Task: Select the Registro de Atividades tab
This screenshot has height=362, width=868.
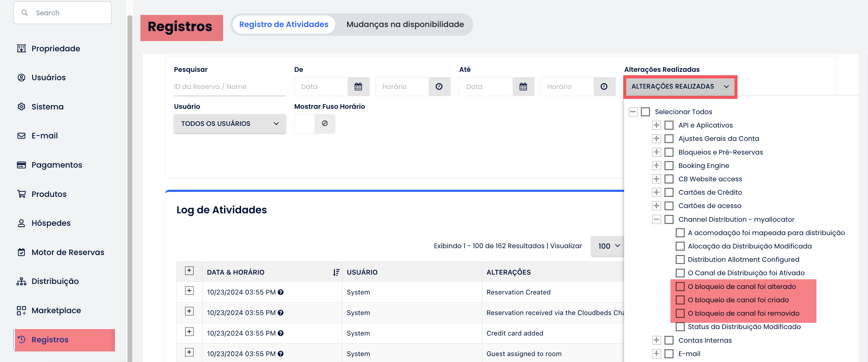Action: (x=283, y=24)
